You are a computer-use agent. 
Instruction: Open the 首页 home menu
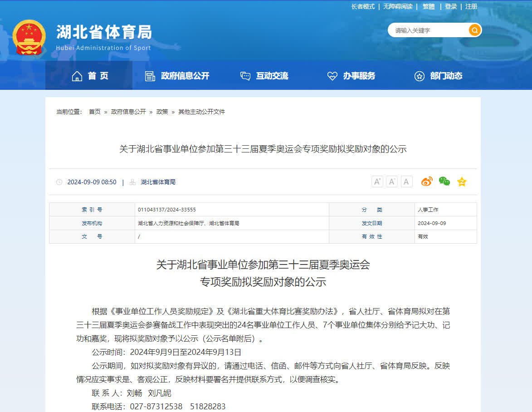pyautogui.click(x=90, y=76)
